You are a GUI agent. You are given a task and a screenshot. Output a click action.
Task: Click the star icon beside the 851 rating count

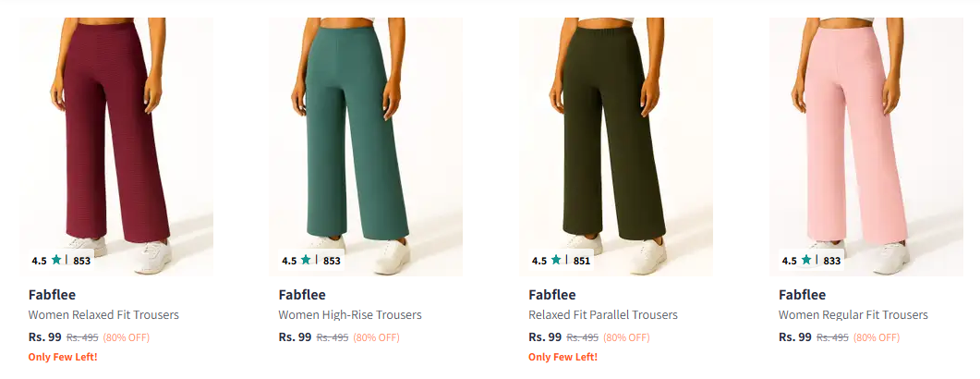(556, 261)
